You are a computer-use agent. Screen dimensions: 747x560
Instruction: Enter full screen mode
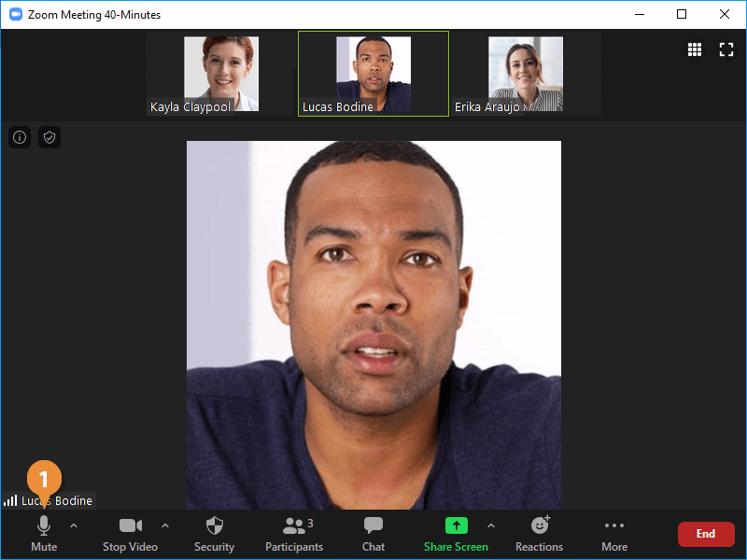click(726, 50)
